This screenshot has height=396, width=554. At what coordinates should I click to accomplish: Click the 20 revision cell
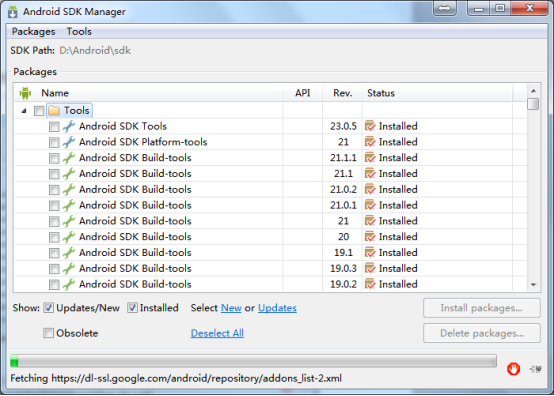(x=343, y=237)
